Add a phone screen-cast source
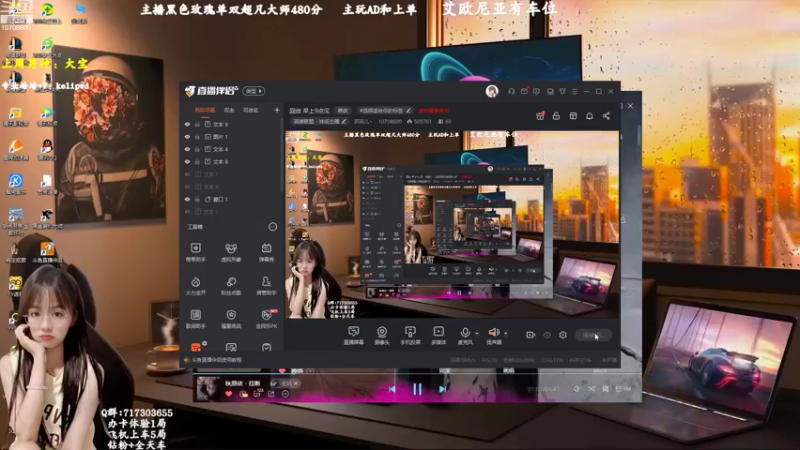 [x=410, y=335]
